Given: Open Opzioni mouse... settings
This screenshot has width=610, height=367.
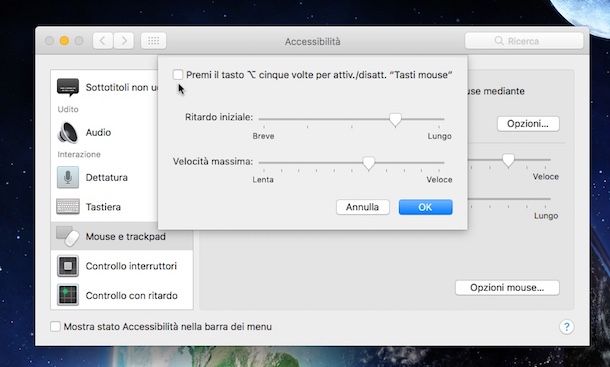Looking at the screenshot, I should [507, 288].
